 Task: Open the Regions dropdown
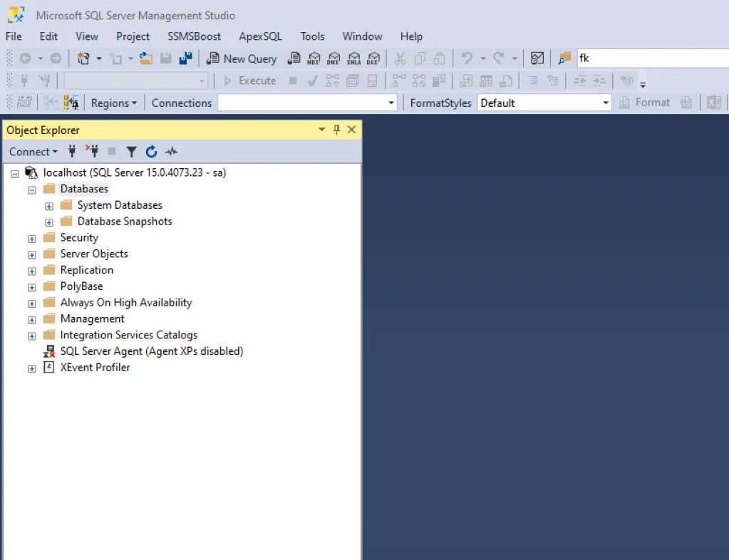[x=113, y=103]
